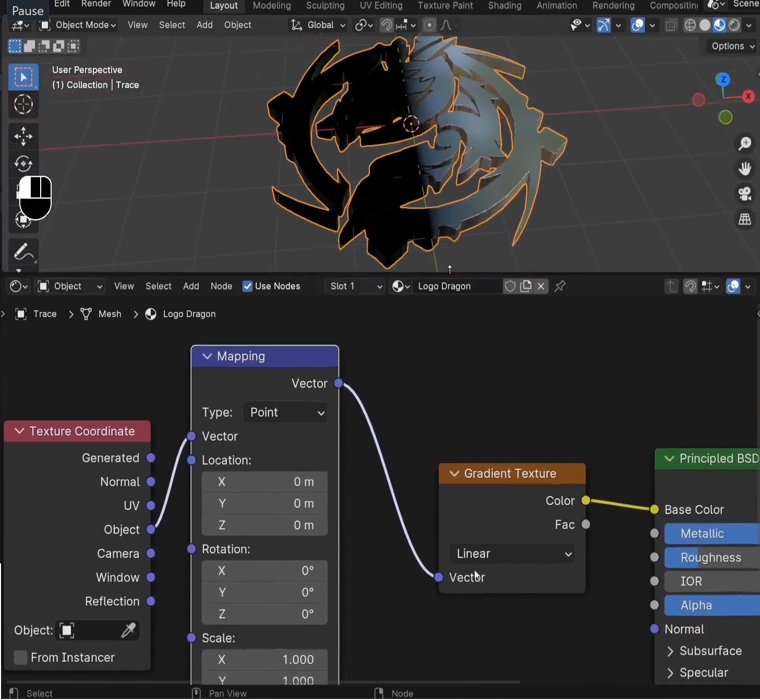The image size is (760, 700).
Task: Pin the material with the pin icon
Action: [560, 286]
